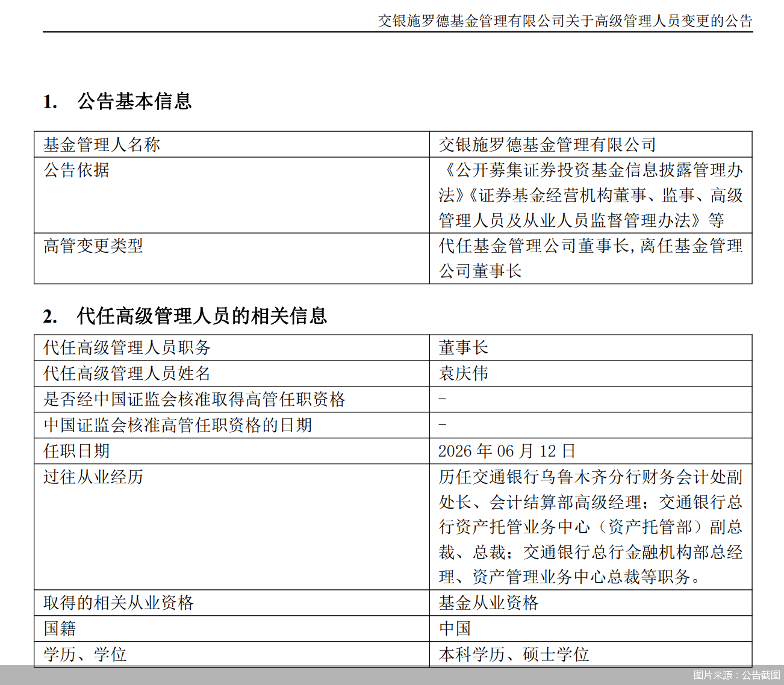The height and width of the screenshot is (685, 784).
Task: Click the label '高管变更类型'
Action: tap(93, 246)
